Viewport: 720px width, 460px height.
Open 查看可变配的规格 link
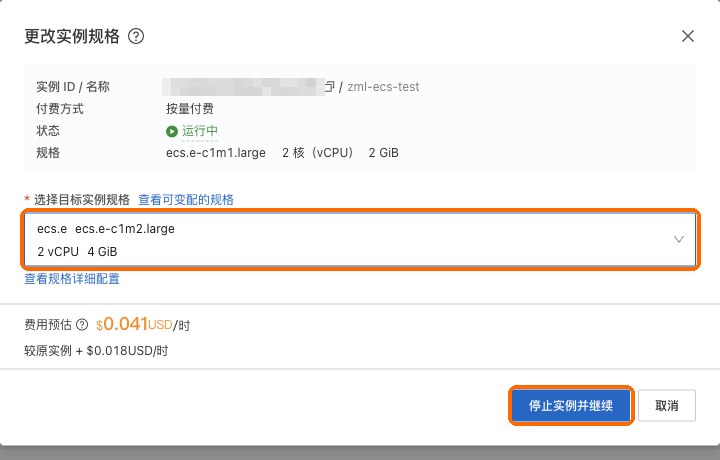pos(186,200)
